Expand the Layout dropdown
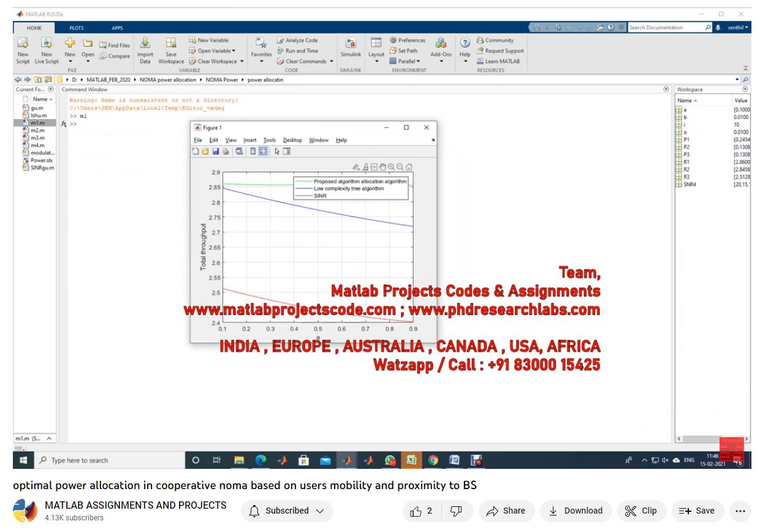This screenshot has width=760, height=532. (376, 61)
